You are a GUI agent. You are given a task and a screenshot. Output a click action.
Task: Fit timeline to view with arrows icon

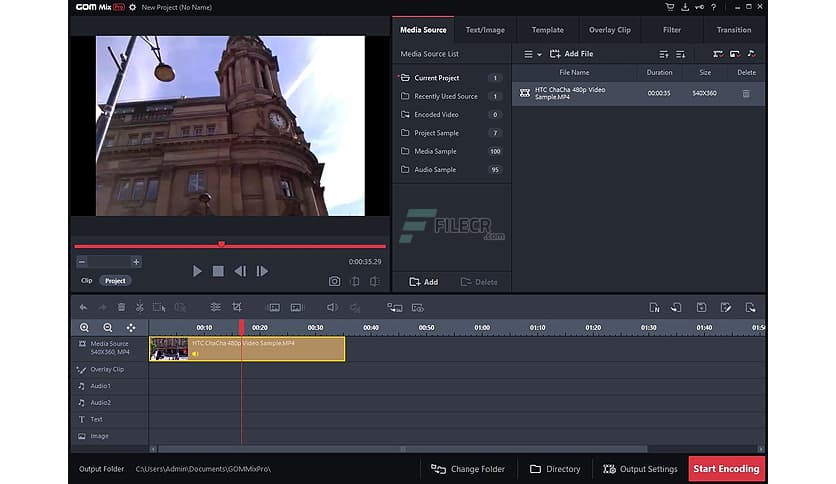point(131,327)
